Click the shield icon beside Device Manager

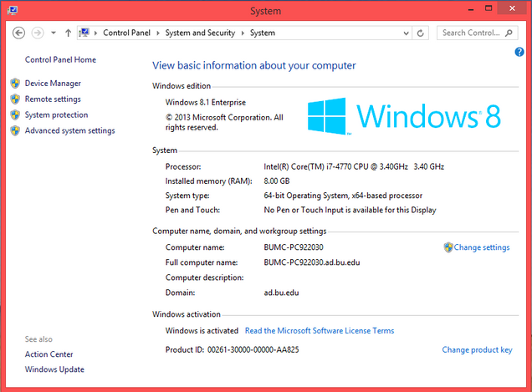click(15, 84)
